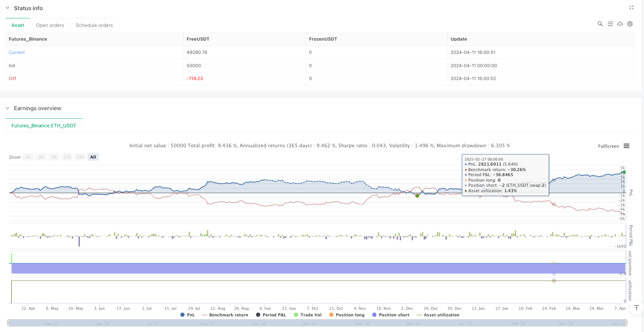Switch to the Schedule orders tab

[x=94, y=25]
